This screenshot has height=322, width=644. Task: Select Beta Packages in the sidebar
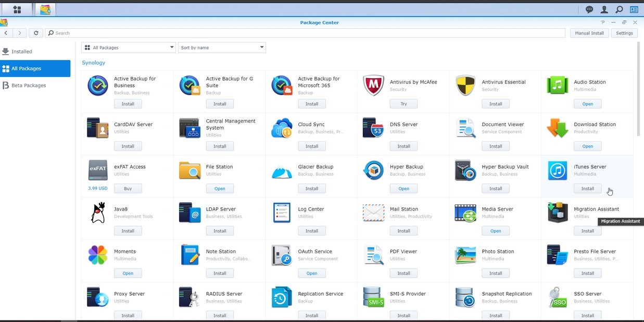(x=29, y=85)
